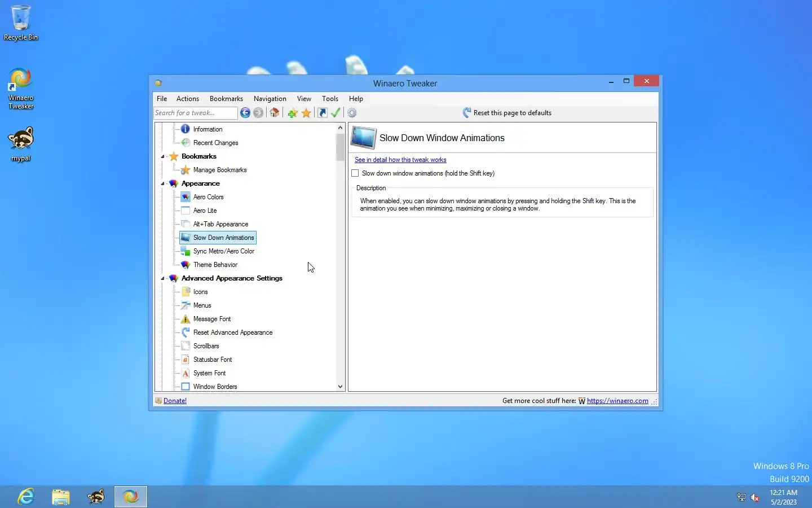The height and width of the screenshot is (508, 812).
Task: Click the Window Borders icon
Action: [186, 387]
